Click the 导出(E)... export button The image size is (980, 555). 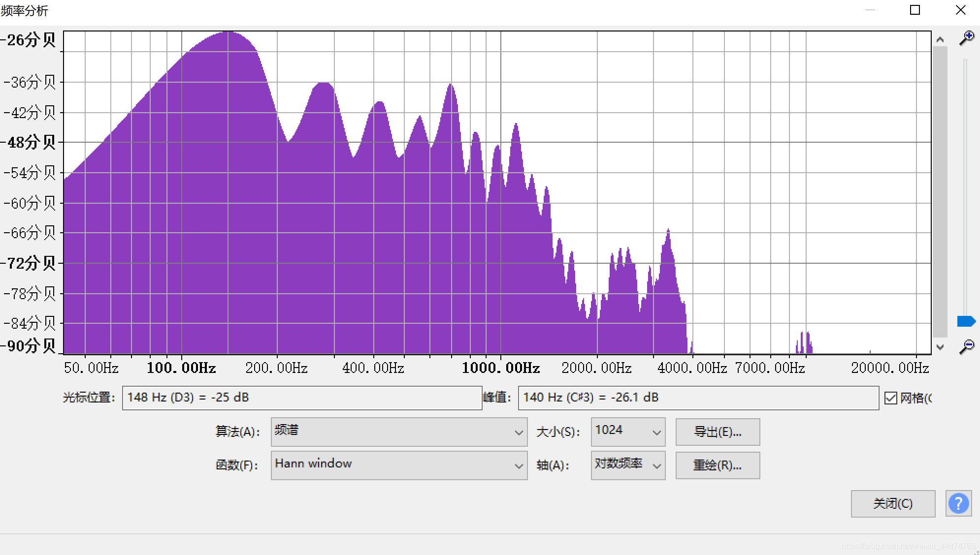coord(718,432)
